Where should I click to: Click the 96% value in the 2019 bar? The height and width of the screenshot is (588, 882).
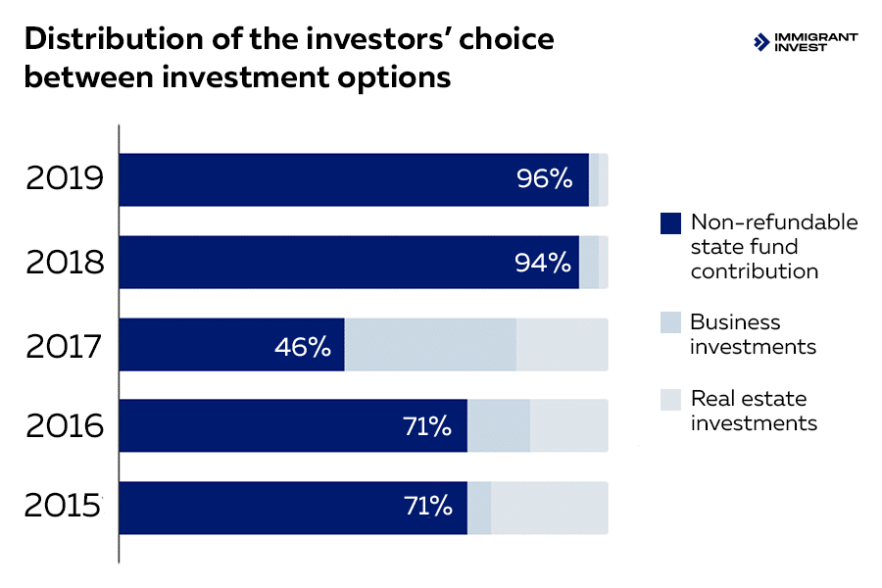[544, 178]
